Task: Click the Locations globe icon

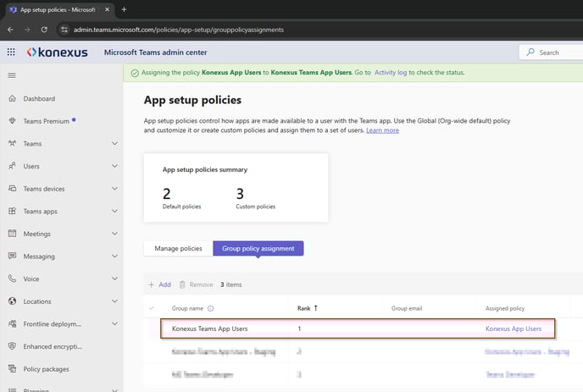Action: point(12,301)
